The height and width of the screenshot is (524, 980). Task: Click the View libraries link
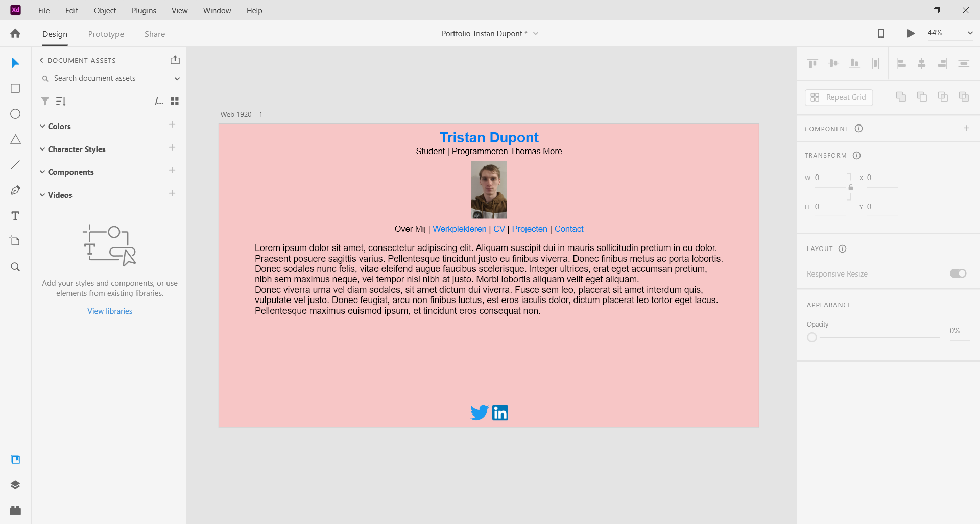tap(110, 311)
